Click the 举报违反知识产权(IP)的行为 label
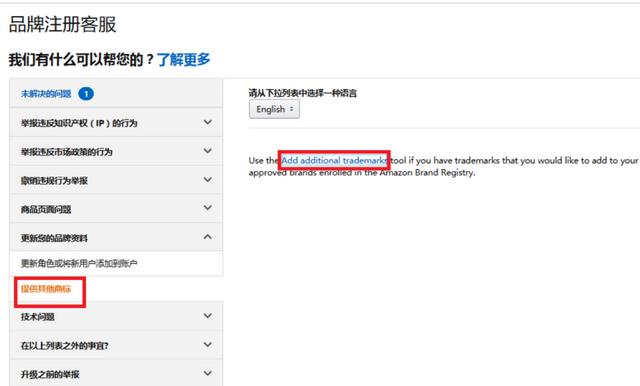The height and width of the screenshot is (386, 640). click(x=79, y=123)
